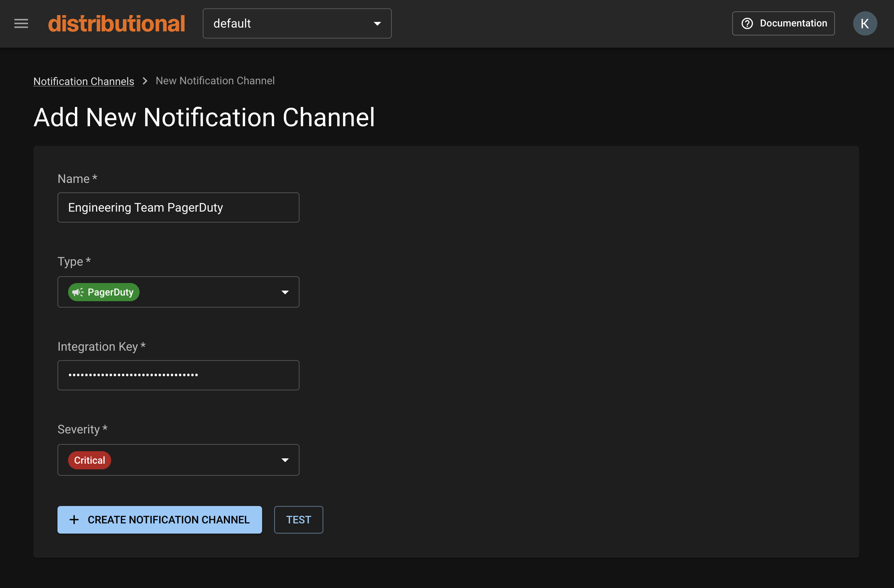
Task: Click the Critical severity chip
Action: [x=90, y=460]
